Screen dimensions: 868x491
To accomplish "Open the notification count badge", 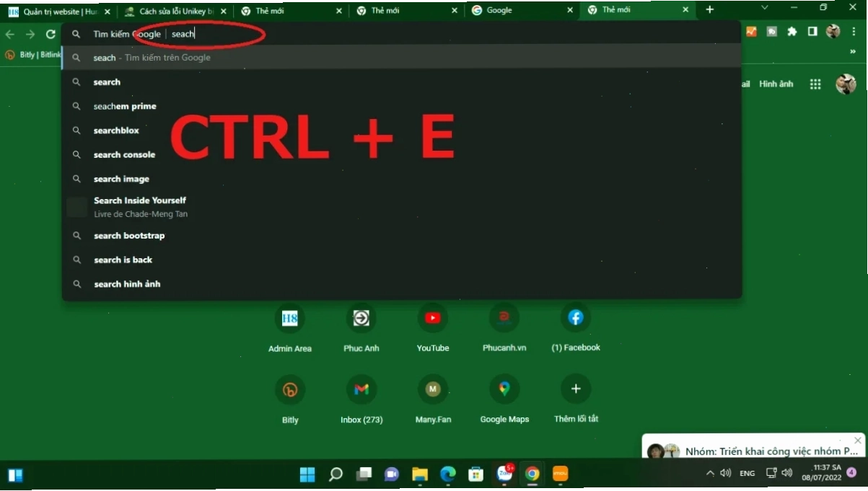I will 851,473.
